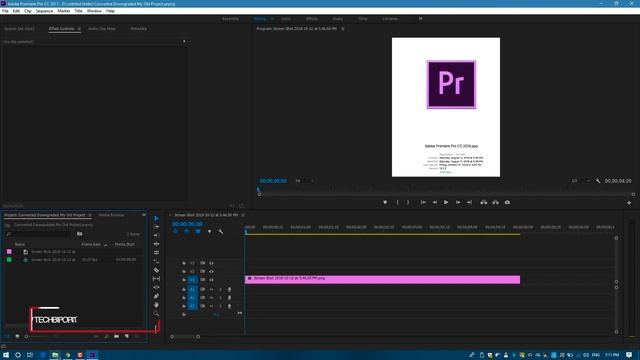This screenshot has width=640, height=360.
Task: Open the File menu
Action: pyautogui.click(x=5, y=11)
